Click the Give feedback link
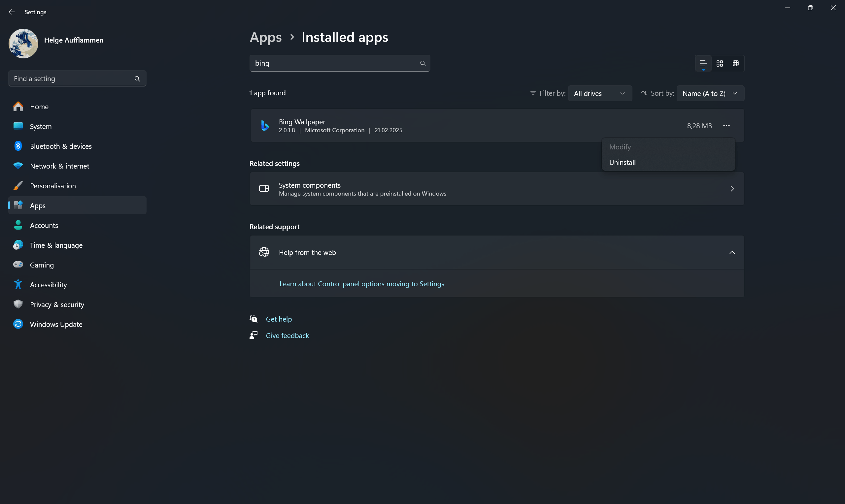 coord(287,335)
